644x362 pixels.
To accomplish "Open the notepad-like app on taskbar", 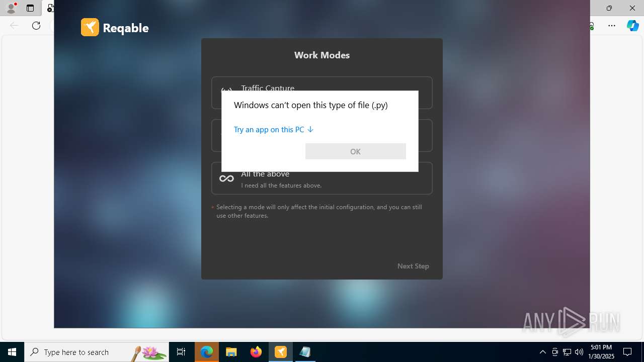I will point(305,352).
